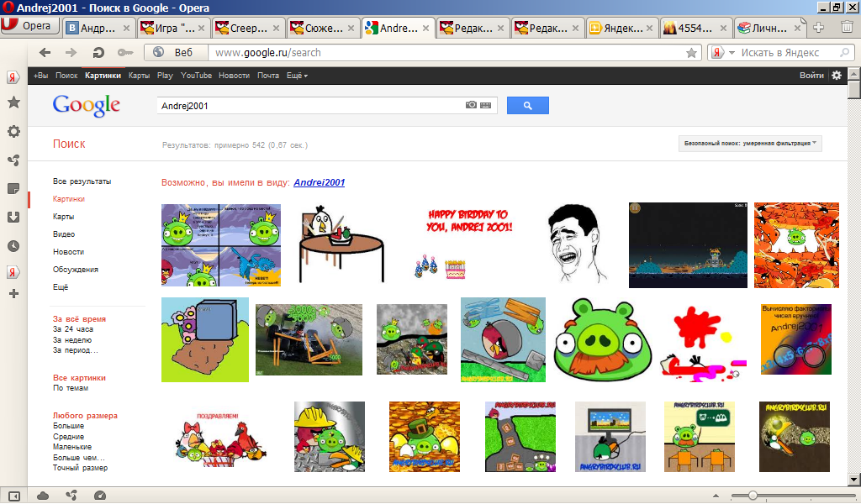Screen dimensions: 861x504
Task: Open Google settings gear icon
Action: click(x=837, y=76)
